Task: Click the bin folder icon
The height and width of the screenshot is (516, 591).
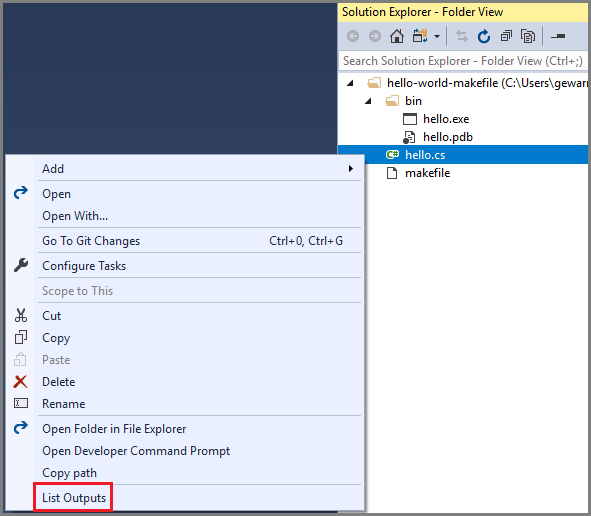Action: coord(392,101)
